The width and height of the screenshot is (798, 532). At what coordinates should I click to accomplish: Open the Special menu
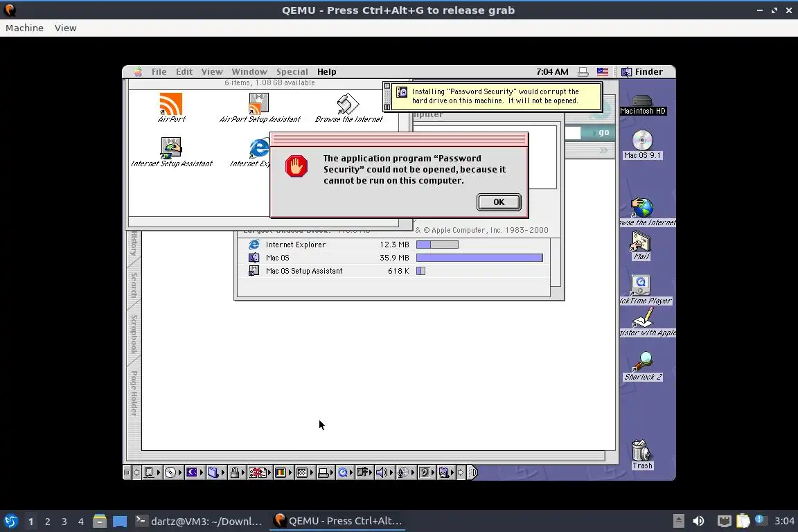point(292,72)
